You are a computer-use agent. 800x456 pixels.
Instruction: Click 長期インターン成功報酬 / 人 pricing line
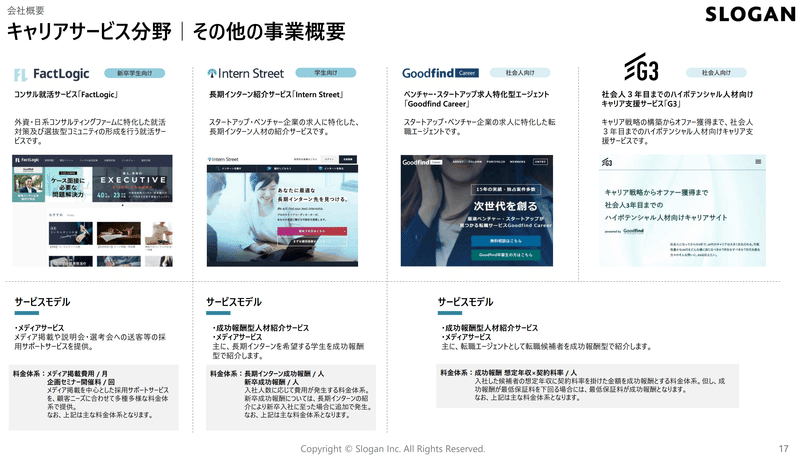(284, 374)
